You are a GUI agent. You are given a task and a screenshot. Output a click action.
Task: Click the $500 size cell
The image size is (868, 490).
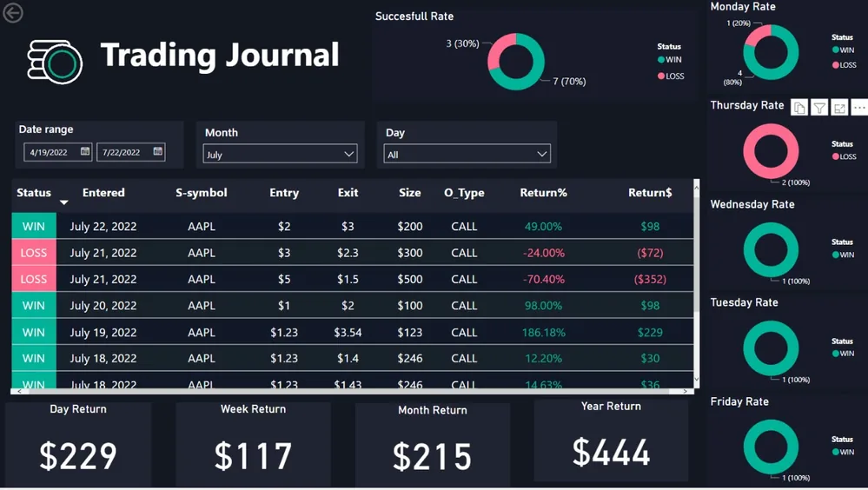point(409,279)
